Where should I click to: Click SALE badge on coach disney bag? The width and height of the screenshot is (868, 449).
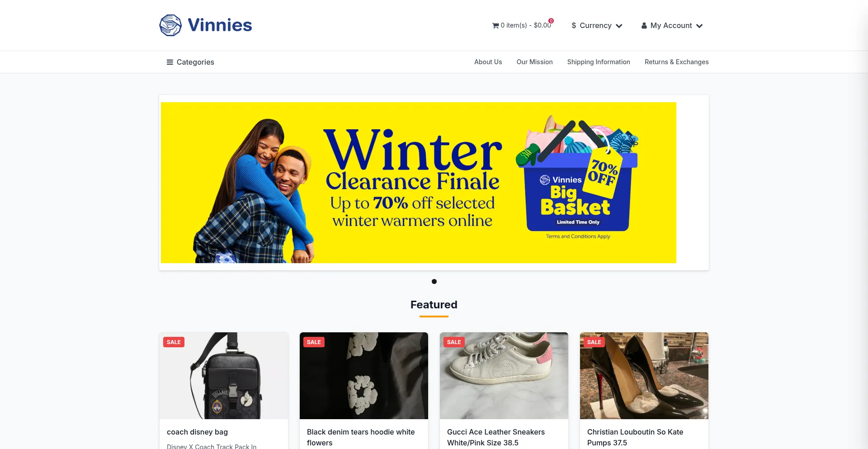pyautogui.click(x=174, y=342)
